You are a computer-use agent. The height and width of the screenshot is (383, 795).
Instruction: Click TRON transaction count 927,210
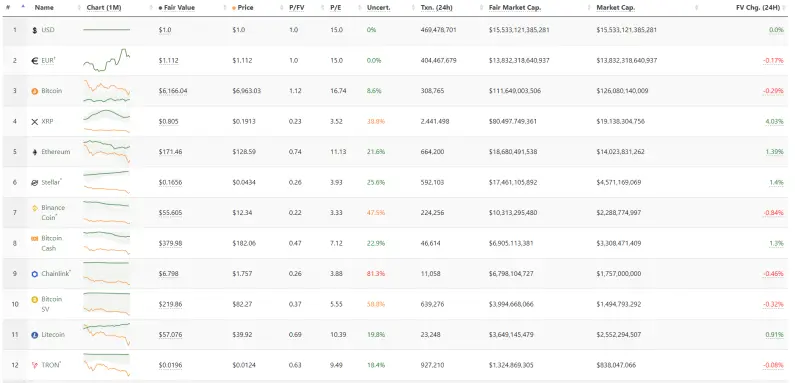pyautogui.click(x=432, y=365)
